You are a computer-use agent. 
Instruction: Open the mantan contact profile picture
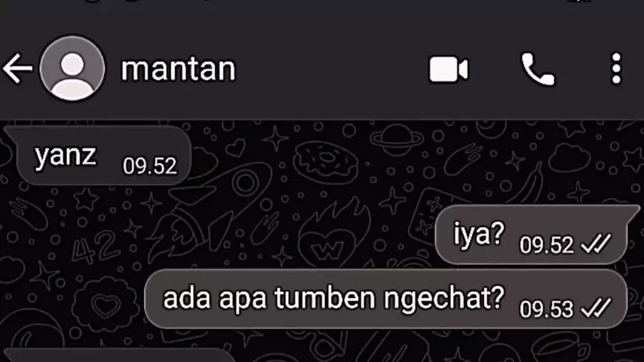[72, 68]
